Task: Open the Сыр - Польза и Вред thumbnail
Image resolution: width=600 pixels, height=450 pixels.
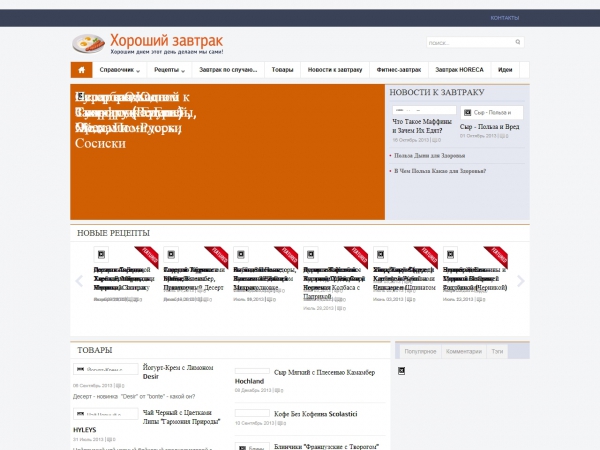Action: [x=492, y=112]
